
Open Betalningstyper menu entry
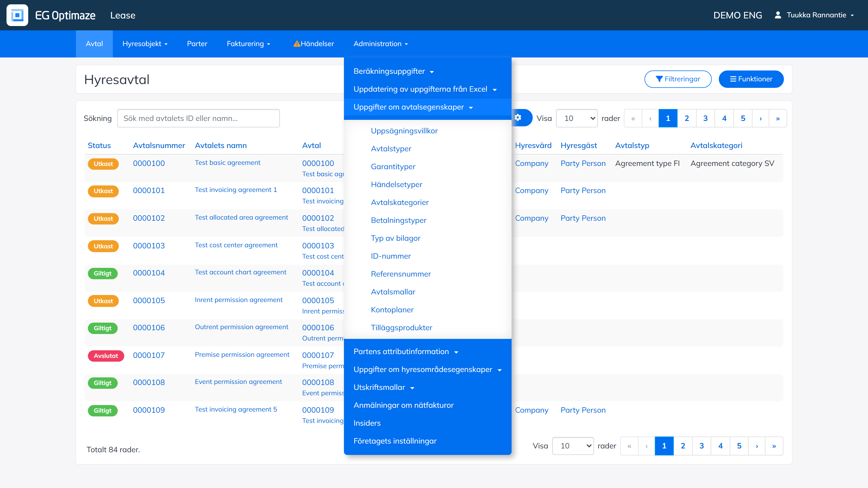[398, 220]
